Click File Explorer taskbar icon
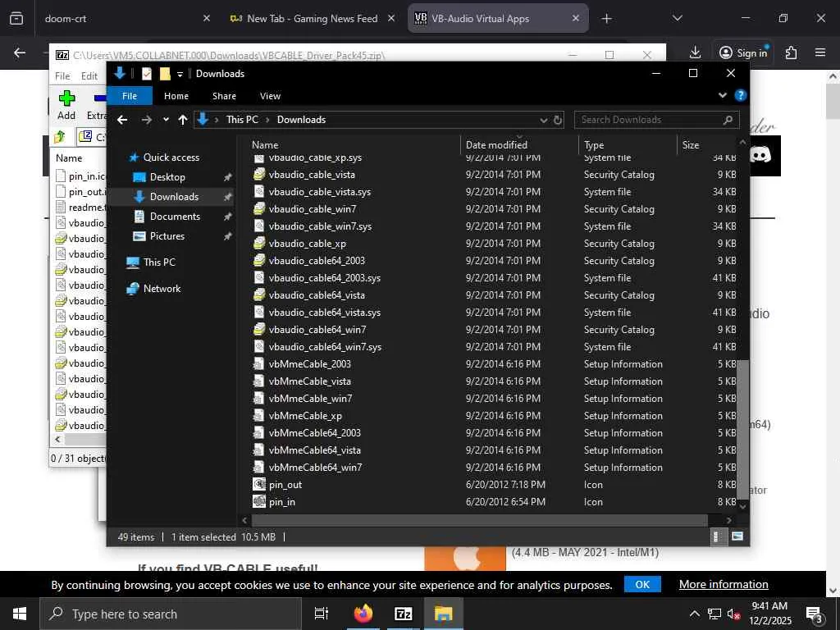Screen dimensions: 840x630 (x=443, y=614)
